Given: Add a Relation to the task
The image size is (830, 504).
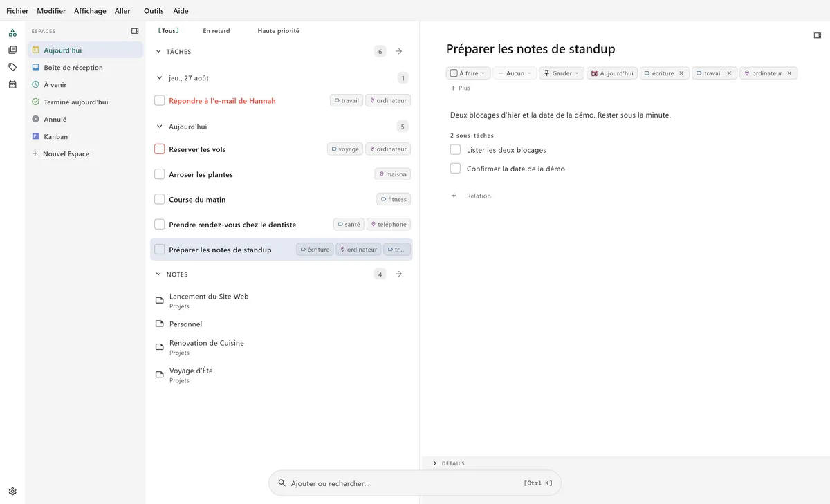Looking at the screenshot, I should [471, 196].
